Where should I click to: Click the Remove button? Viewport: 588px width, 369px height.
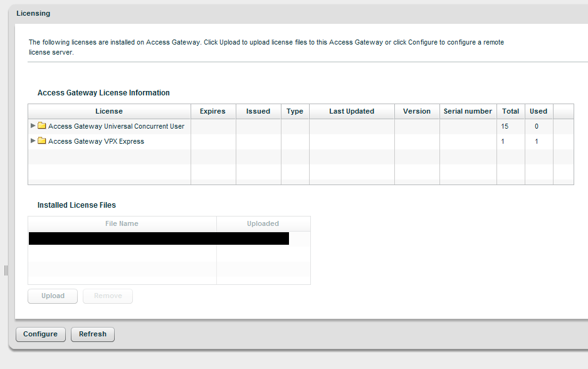pos(108,296)
